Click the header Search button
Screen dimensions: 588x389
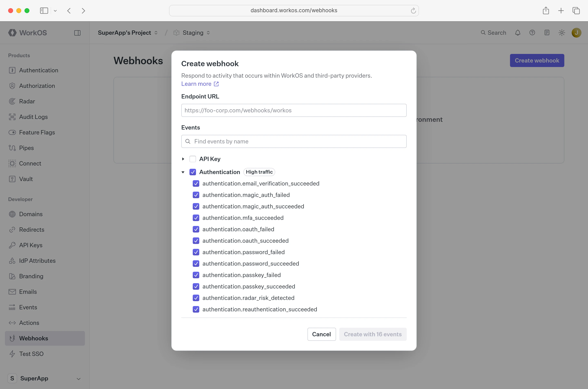tap(493, 33)
